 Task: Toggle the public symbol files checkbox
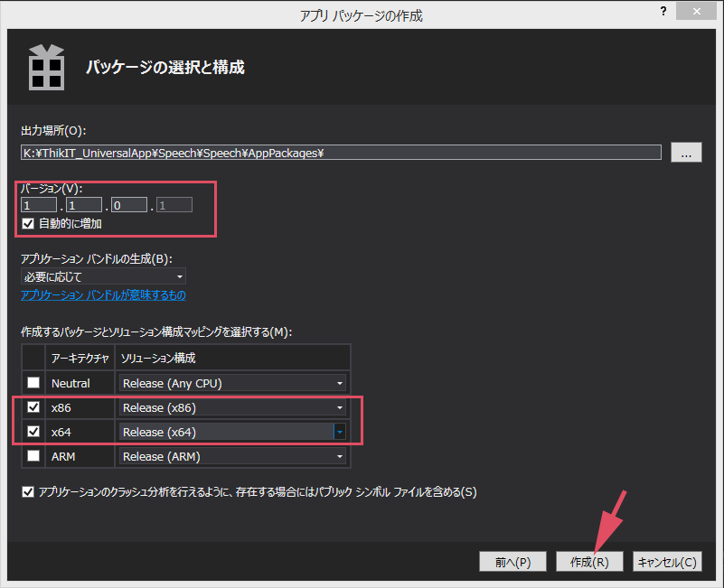(x=28, y=492)
